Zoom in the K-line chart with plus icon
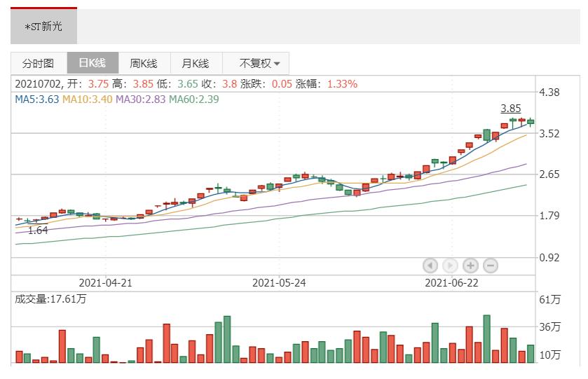The image size is (588, 379). point(470,266)
